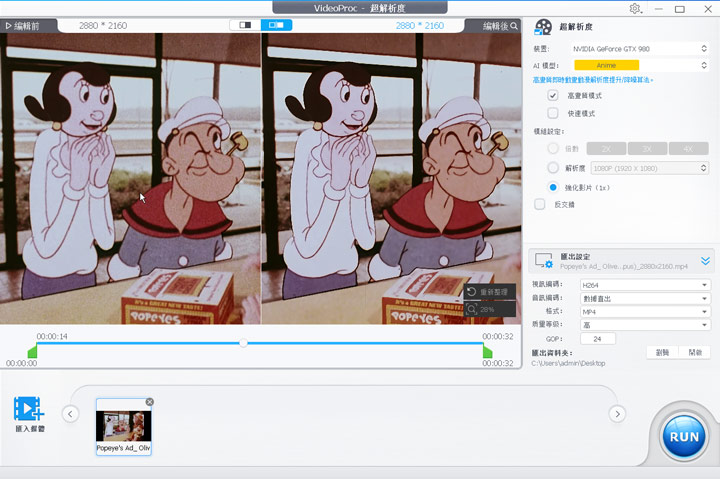Click the super resolution film reel icon

543,27
